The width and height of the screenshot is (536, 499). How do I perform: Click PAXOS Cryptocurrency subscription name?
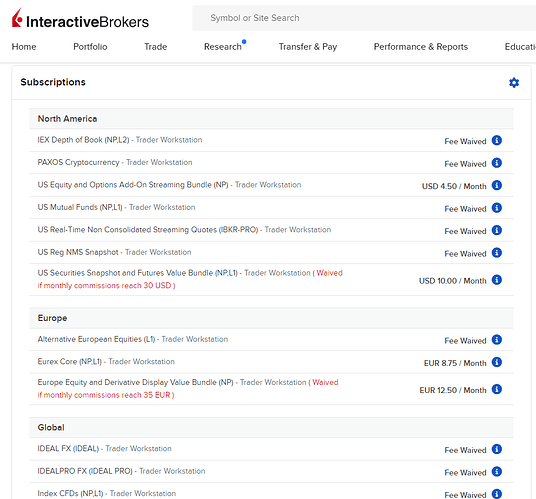click(78, 162)
